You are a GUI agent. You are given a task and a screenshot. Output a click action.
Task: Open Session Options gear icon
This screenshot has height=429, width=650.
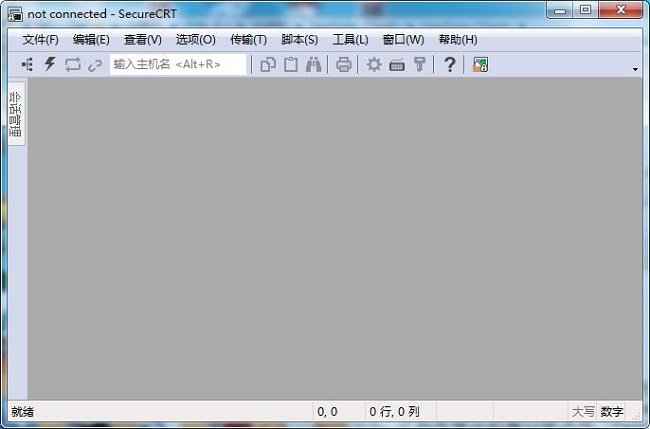373,65
